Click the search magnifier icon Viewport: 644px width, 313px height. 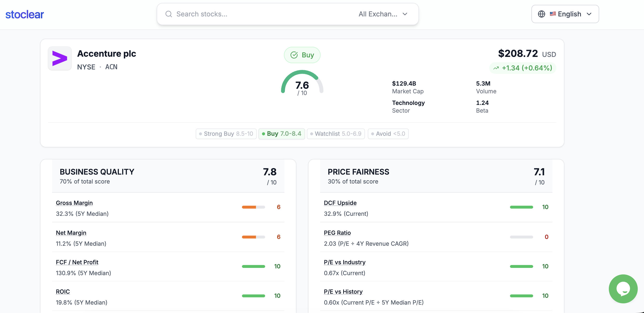169,14
